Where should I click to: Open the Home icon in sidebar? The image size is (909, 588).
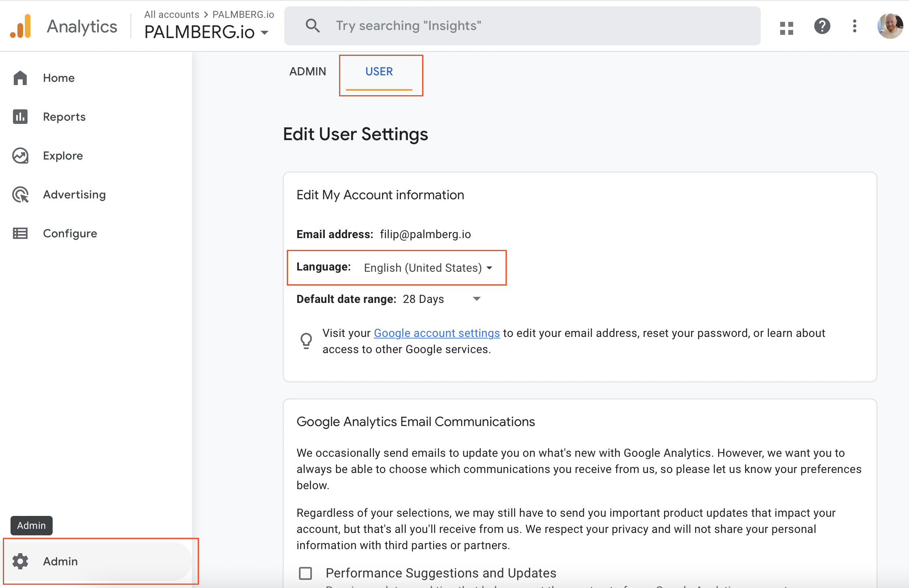(x=20, y=78)
